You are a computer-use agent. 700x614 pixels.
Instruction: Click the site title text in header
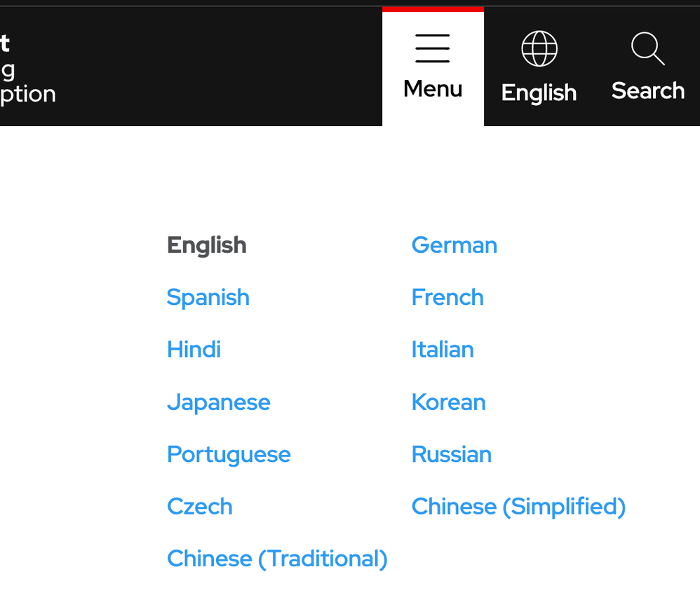[27, 69]
